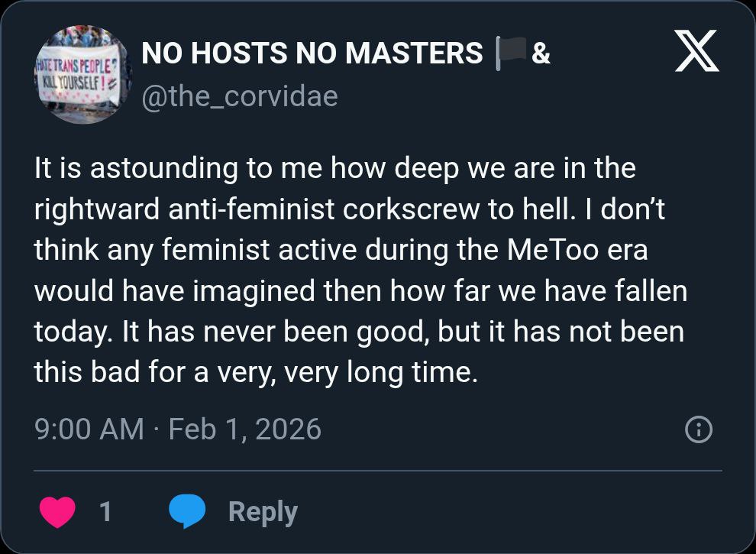The image size is (756, 554).
Task: Click the black flag emoji in the name
Action: [x=510, y=53]
